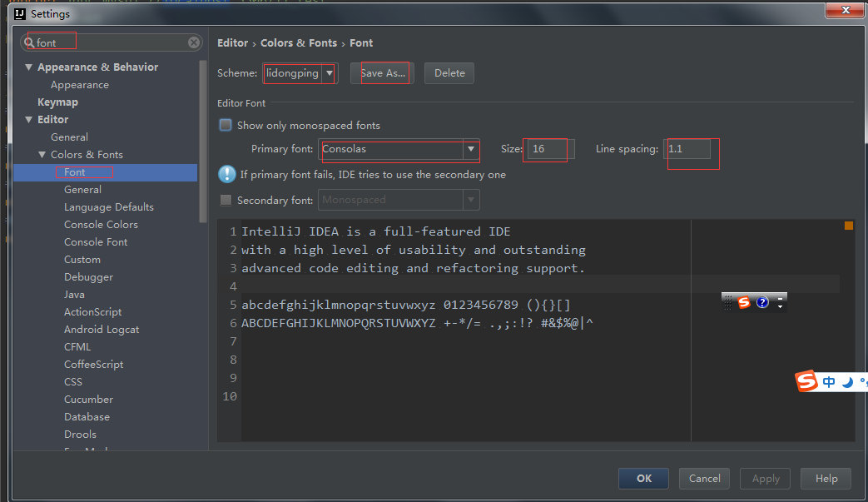868x502 pixels.
Task: Select Font under Colors & Fonts
Action: [74, 172]
